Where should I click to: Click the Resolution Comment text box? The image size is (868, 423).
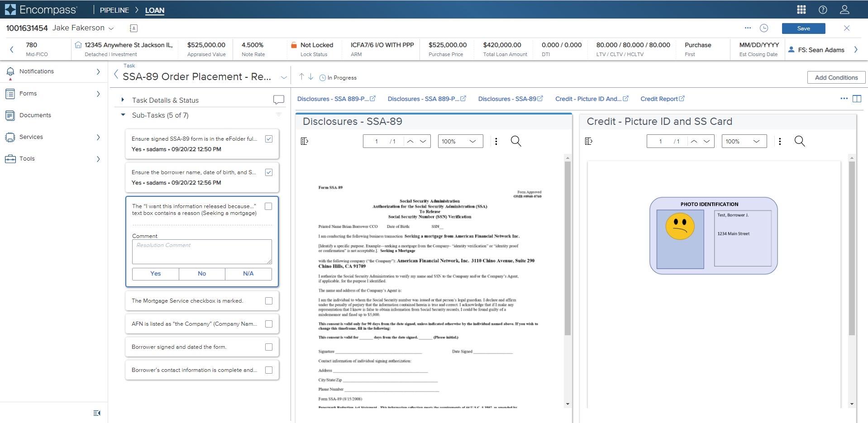(x=202, y=252)
